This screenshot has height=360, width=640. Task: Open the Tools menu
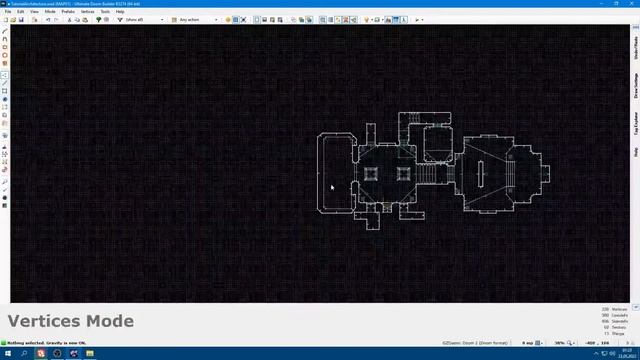(x=105, y=11)
